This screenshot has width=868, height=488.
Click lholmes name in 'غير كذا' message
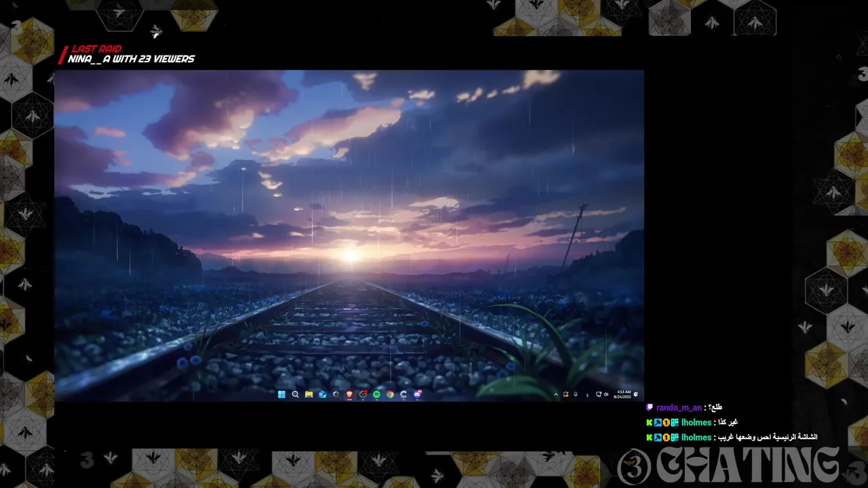[696, 422]
